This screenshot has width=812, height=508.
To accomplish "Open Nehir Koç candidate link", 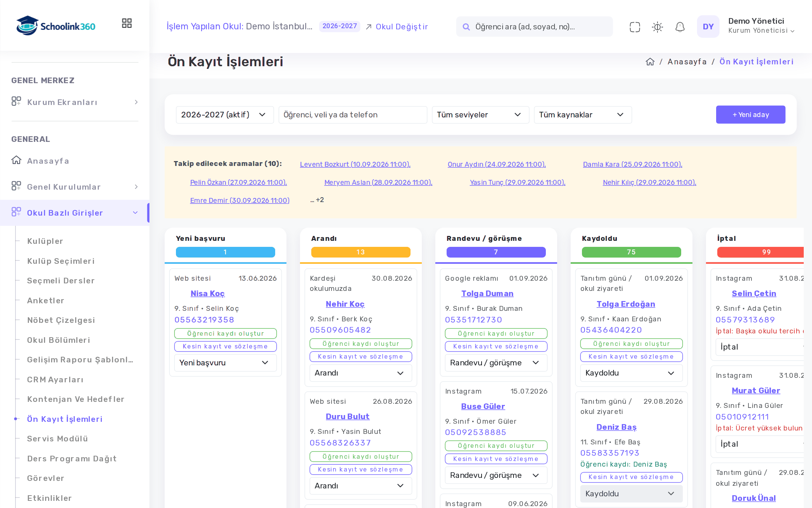I will [345, 304].
